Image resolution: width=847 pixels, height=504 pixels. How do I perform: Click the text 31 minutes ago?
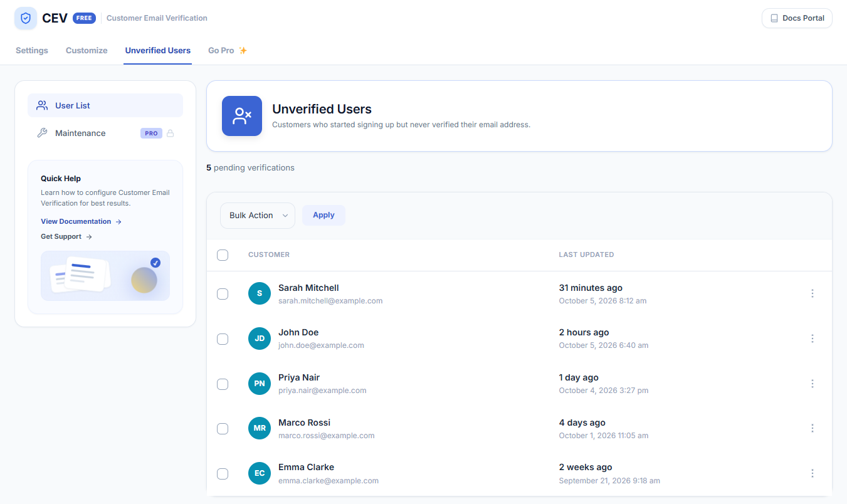click(x=591, y=288)
